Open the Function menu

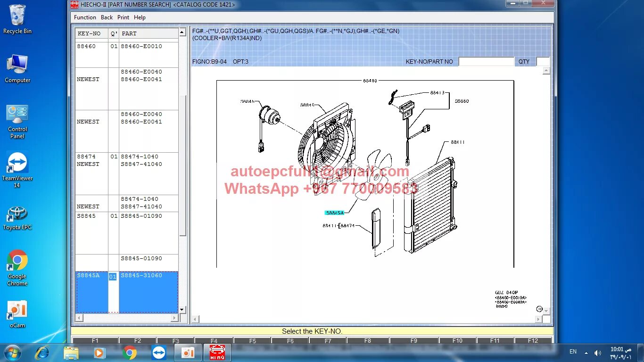(85, 17)
